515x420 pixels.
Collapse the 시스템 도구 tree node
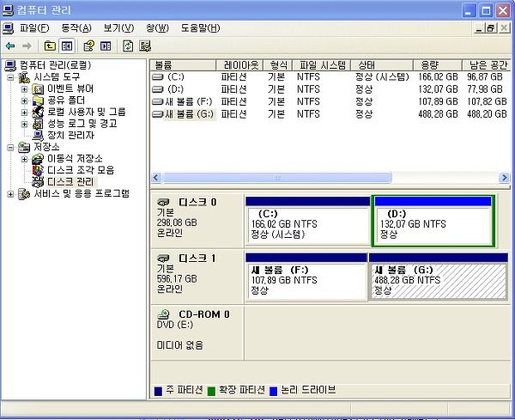[x=11, y=77]
